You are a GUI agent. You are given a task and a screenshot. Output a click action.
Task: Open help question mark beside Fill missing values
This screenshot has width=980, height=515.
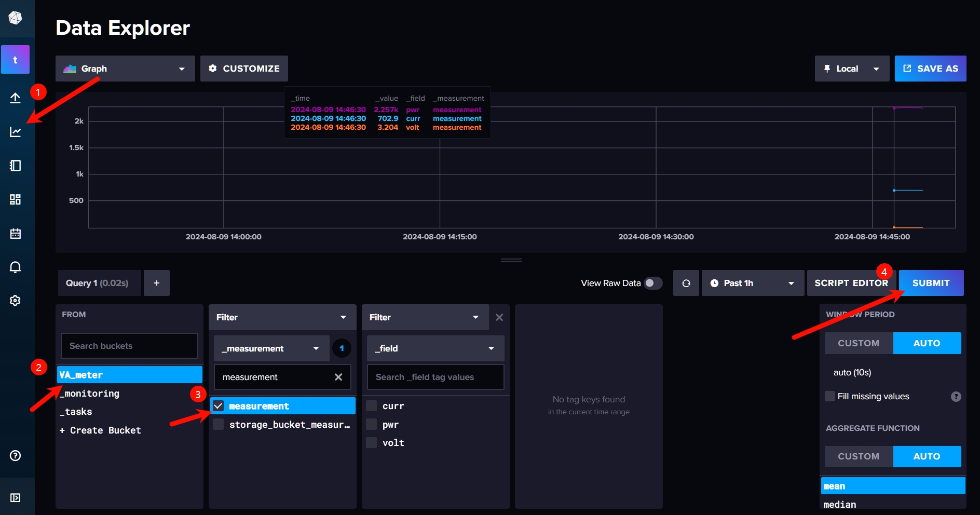pyautogui.click(x=956, y=397)
